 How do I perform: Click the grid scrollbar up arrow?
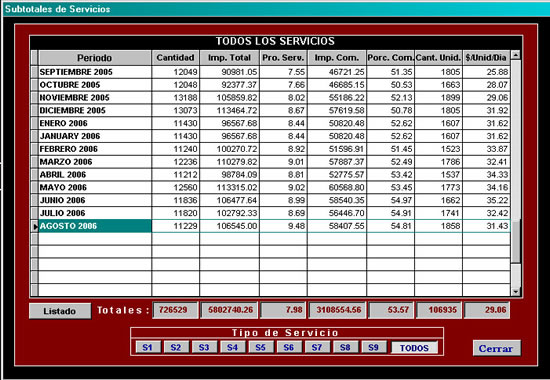pos(515,55)
